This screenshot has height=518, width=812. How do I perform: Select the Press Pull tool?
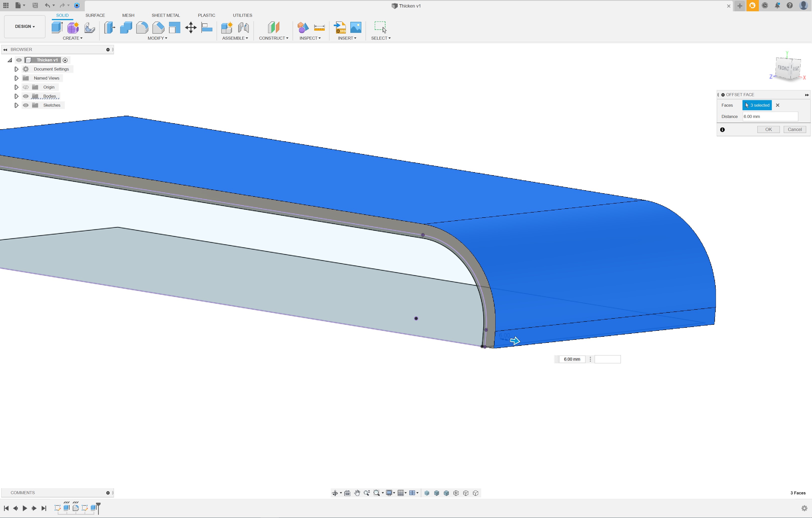pos(110,27)
